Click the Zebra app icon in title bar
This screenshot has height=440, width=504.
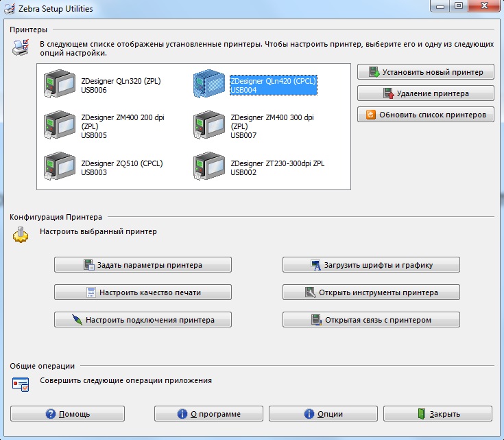[x=10, y=9]
